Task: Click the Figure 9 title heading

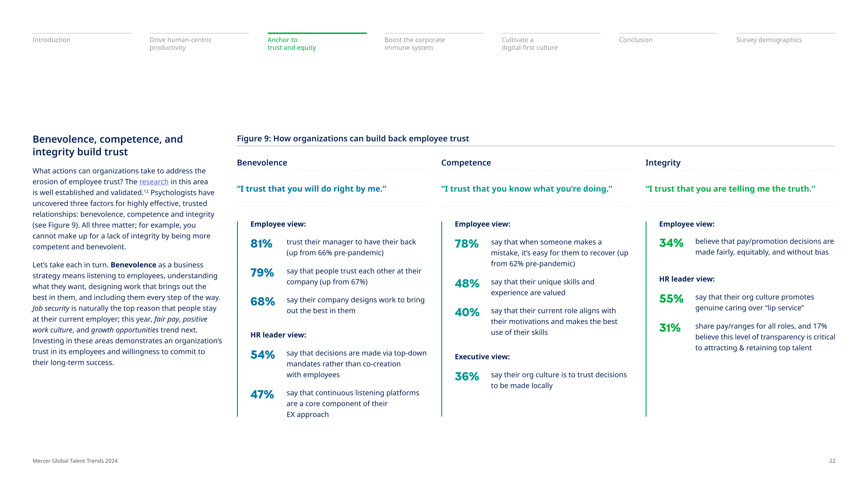Action: coord(353,139)
